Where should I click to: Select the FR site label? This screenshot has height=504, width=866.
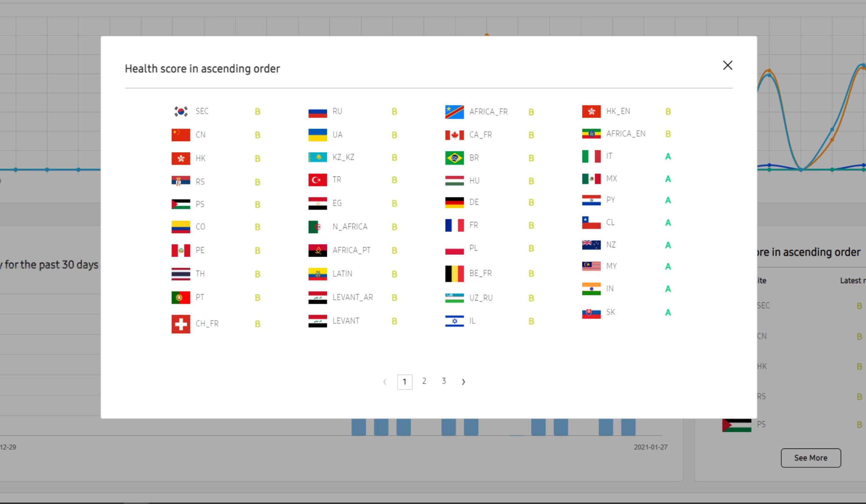[x=474, y=225]
